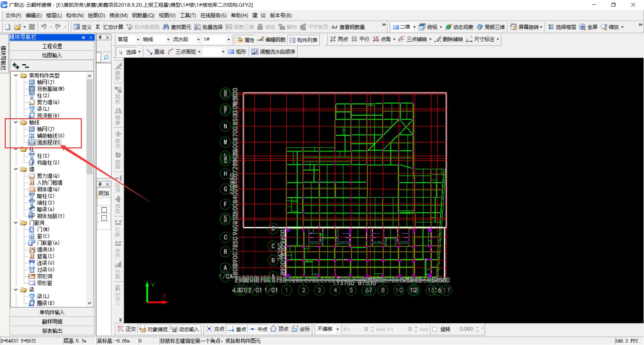The height and width of the screenshot is (345, 644).
Task: Toggle 顶点 vertex snap
Action: click(280, 329)
